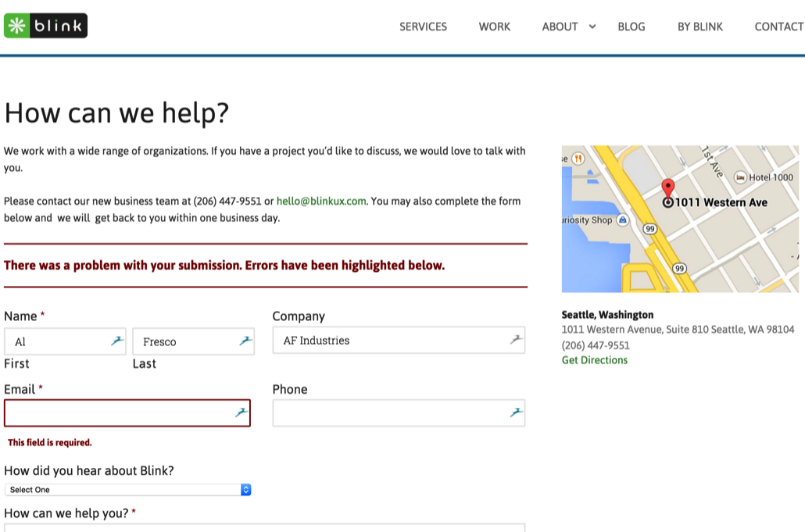805x532 pixels.
Task: Go to the Work page
Action: [495, 27]
